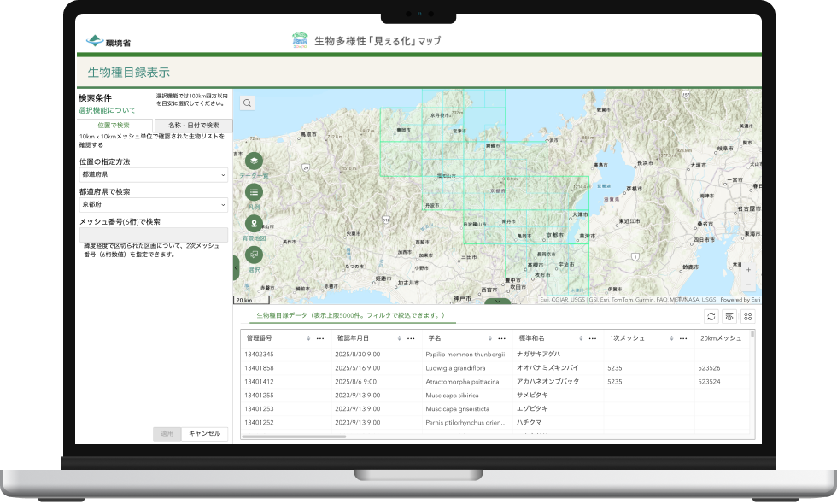The width and height of the screenshot is (837, 504).
Task: Select the 位置で検索 tab
Action: 114,126
